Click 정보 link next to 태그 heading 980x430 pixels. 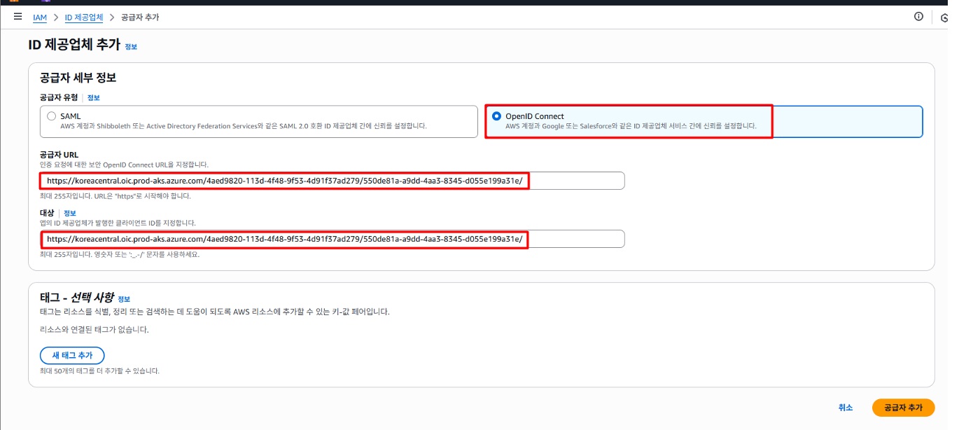(124, 299)
